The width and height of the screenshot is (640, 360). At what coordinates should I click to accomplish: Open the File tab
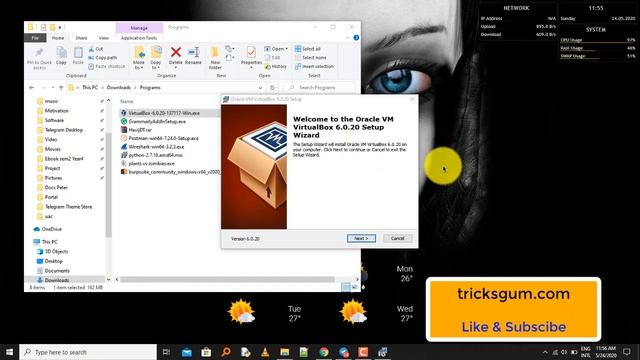[36, 38]
